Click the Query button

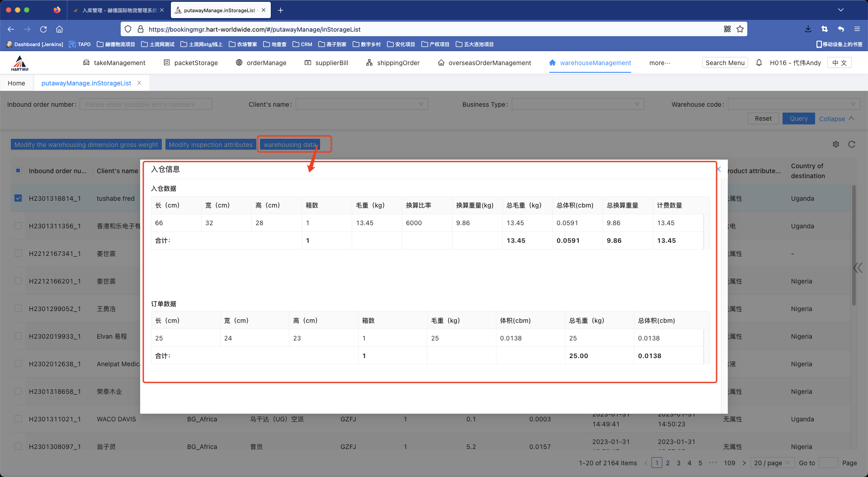pos(798,118)
